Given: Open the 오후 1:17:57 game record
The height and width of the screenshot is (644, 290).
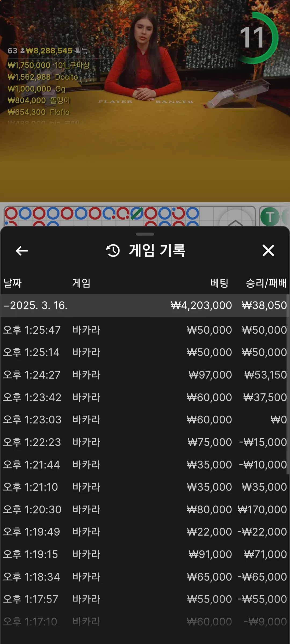Looking at the screenshot, I should point(145,599).
